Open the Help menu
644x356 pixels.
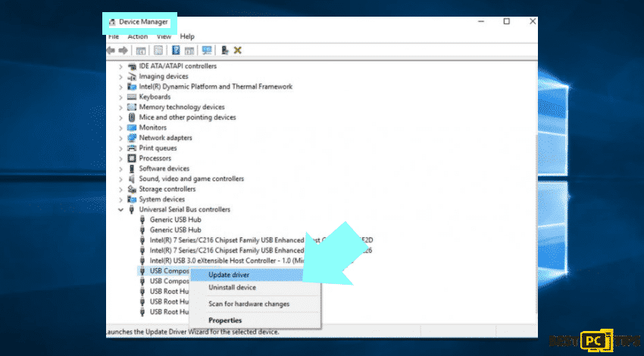187,36
